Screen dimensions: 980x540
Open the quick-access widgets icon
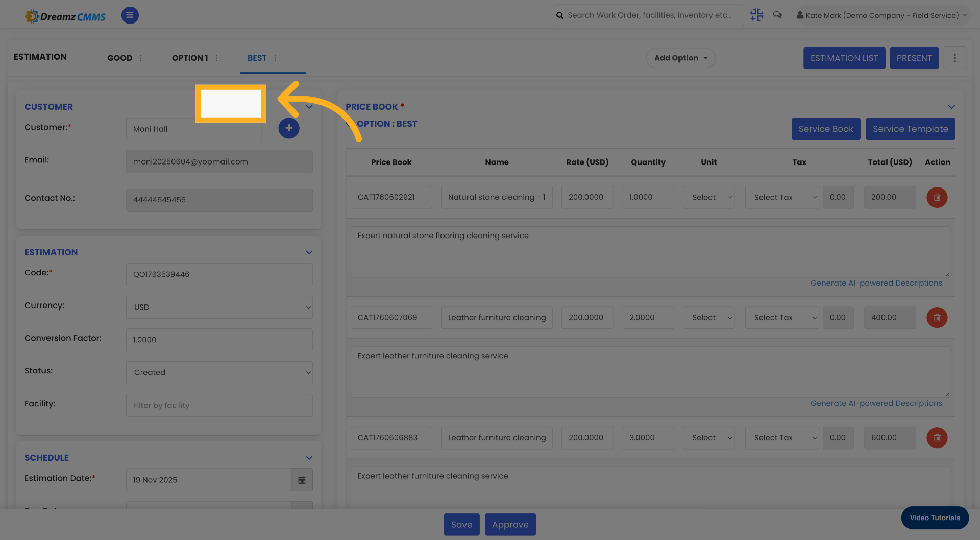click(x=756, y=15)
